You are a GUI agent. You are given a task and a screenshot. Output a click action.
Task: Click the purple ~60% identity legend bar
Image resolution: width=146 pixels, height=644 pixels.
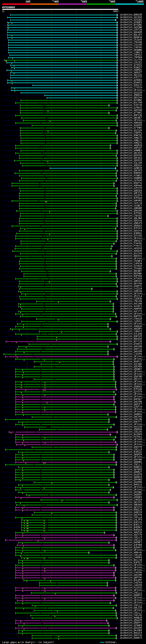coord(73,4)
